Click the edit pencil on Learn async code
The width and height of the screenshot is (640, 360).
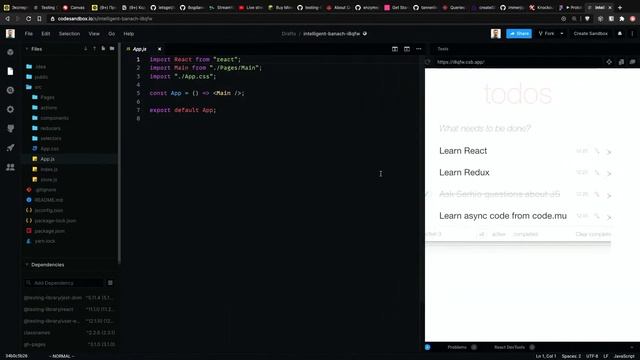coord(597,216)
